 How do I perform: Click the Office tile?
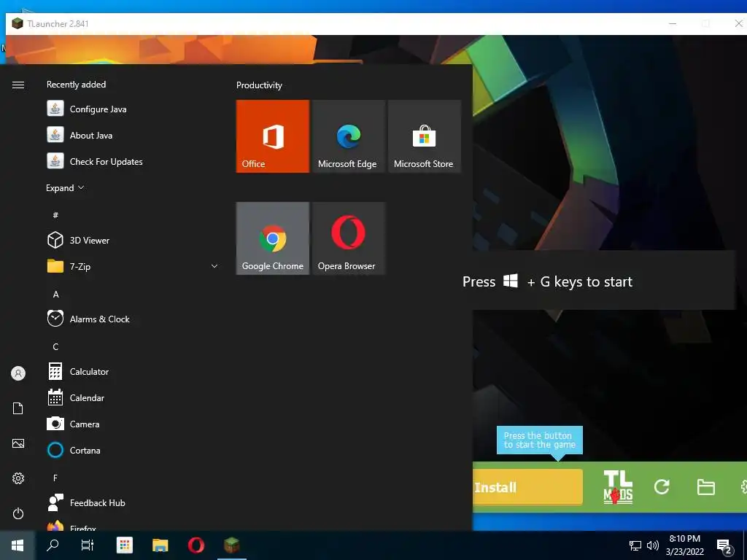point(273,136)
